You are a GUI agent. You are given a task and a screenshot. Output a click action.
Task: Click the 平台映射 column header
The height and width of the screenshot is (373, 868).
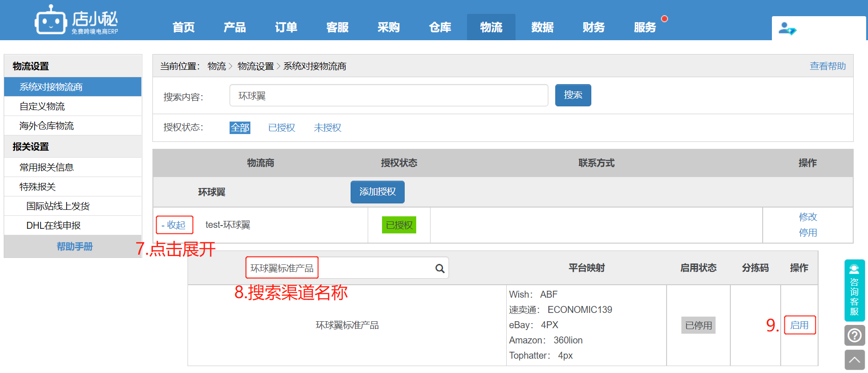pyautogui.click(x=587, y=268)
